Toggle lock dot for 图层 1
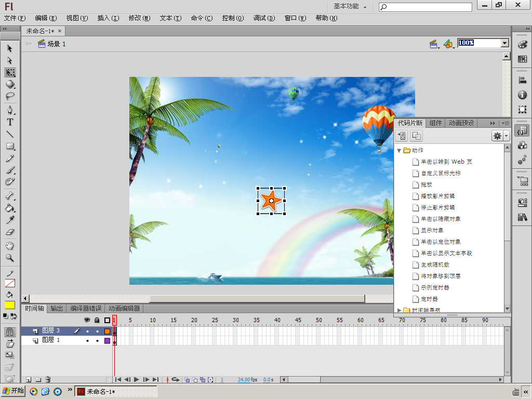The image size is (532, 399). coord(97,341)
